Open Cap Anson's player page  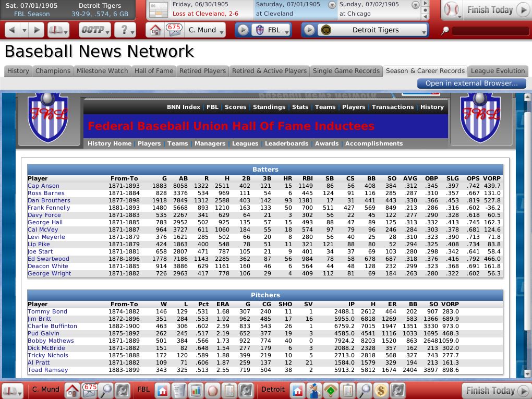[43, 186]
